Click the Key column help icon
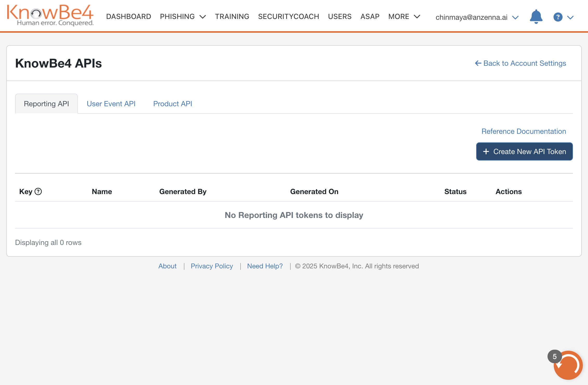 [x=38, y=191]
